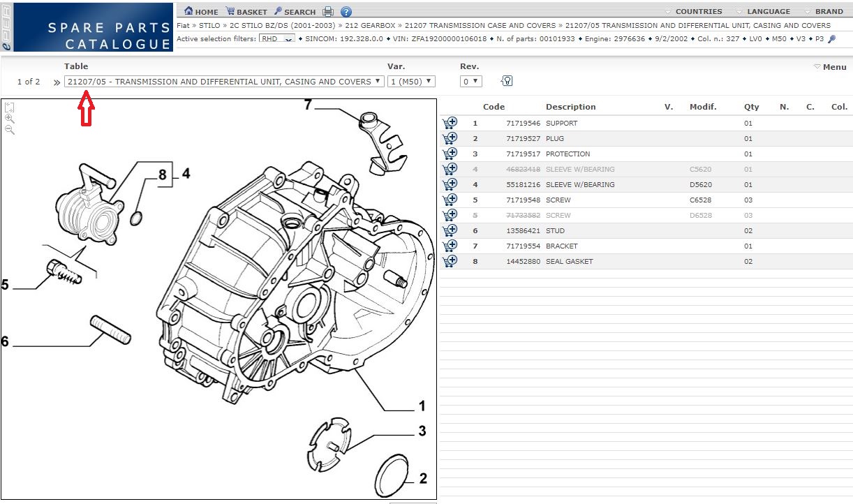Open help via the question mark icon

pos(346,12)
